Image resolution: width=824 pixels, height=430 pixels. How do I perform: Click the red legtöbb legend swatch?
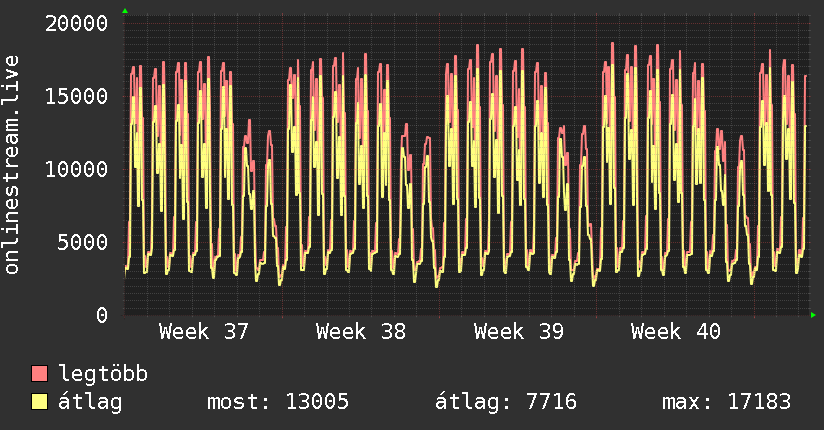(x=39, y=374)
